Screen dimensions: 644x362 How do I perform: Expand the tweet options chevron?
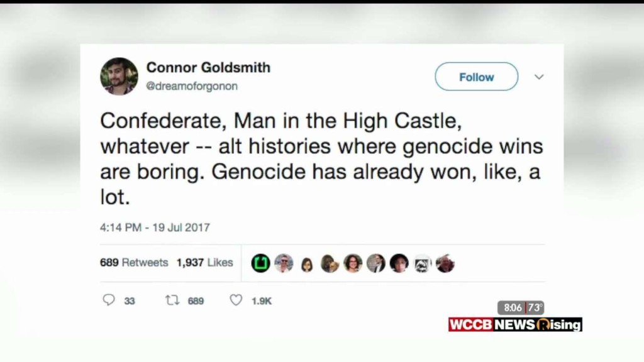click(539, 77)
